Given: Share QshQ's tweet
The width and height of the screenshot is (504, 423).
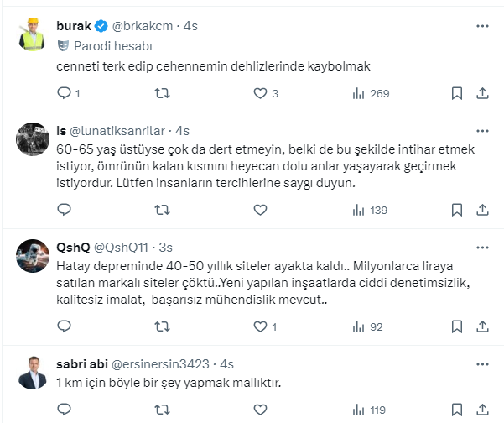Looking at the screenshot, I should (x=482, y=326).
